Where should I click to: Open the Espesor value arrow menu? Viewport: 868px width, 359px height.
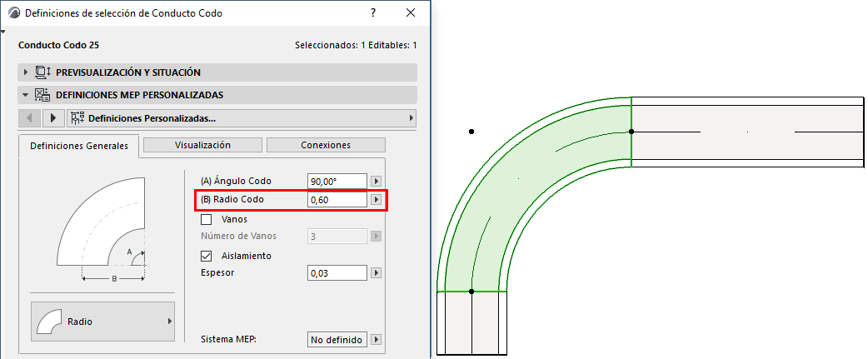point(377,273)
